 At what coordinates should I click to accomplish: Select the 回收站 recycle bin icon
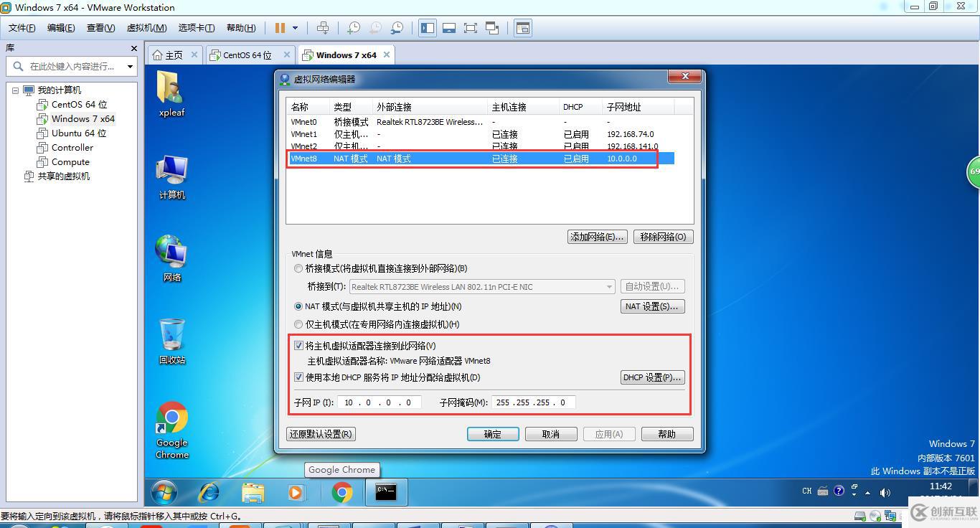pos(172,341)
